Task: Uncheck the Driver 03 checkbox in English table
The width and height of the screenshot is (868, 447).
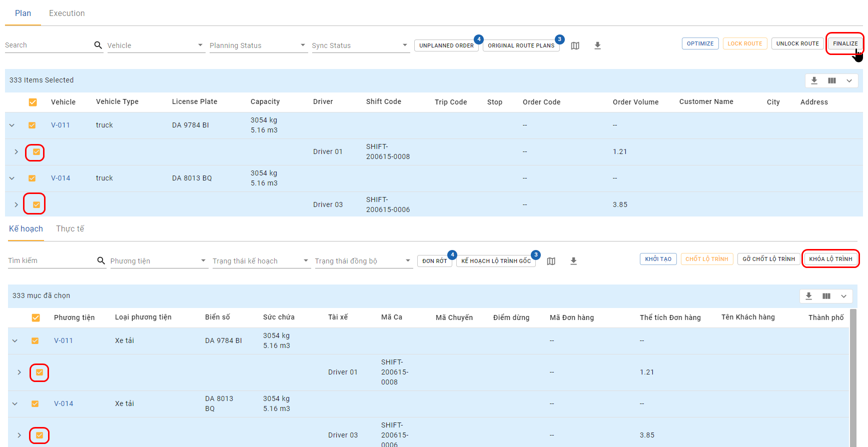Action: pyautogui.click(x=37, y=204)
